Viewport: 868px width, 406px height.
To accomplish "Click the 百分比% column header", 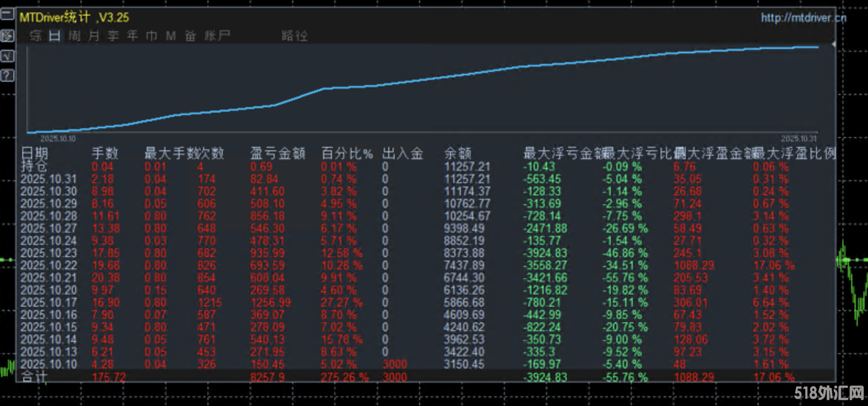I will pyautogui.click(x=347, y=153).
